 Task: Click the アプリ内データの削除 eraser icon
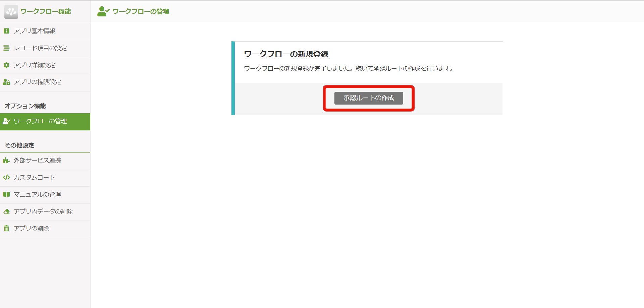tap(6, 211)
